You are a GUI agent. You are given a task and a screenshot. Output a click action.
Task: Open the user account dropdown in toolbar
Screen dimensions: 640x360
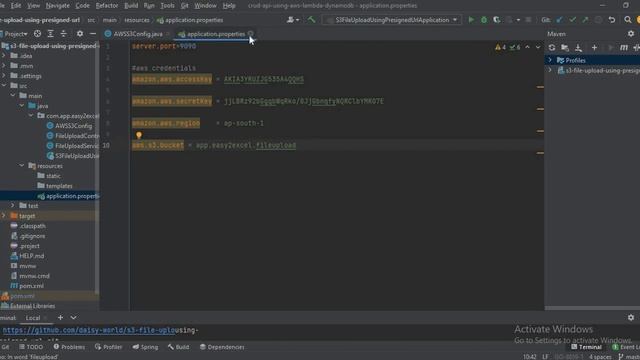(x=293, y=20)
